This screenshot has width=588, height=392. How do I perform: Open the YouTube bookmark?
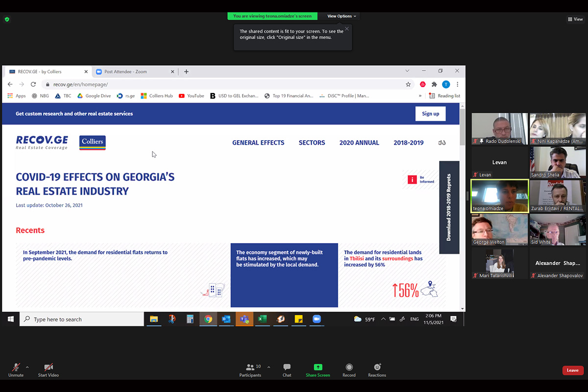tap(191, 96)
